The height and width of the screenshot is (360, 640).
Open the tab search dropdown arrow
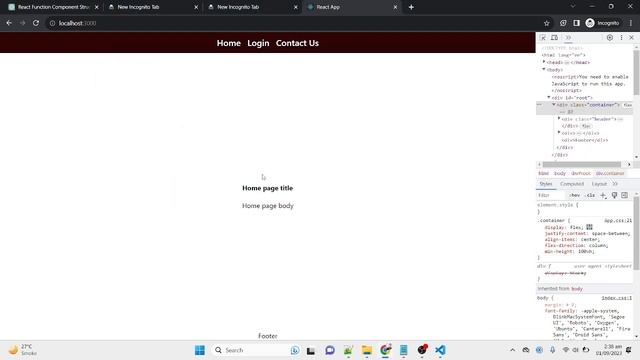coord(573,7)
